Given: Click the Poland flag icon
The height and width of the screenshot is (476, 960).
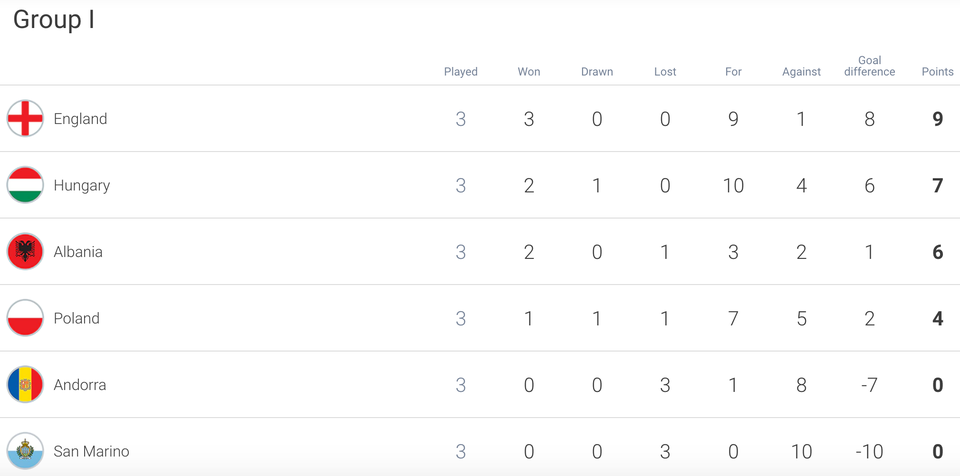Looking at the screenshot, I should [25, 318].
